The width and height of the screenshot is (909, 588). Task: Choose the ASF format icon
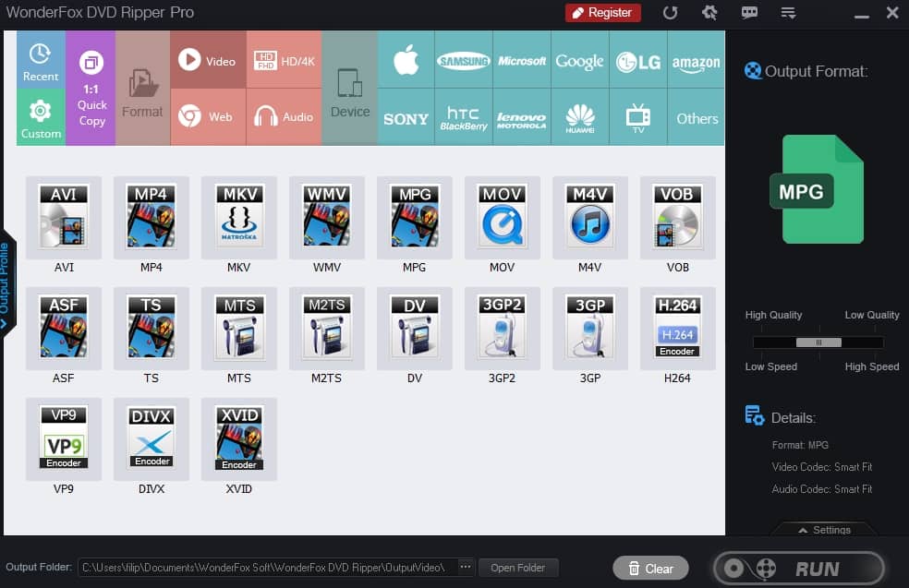pyautogui.click(x=64, y=328)
